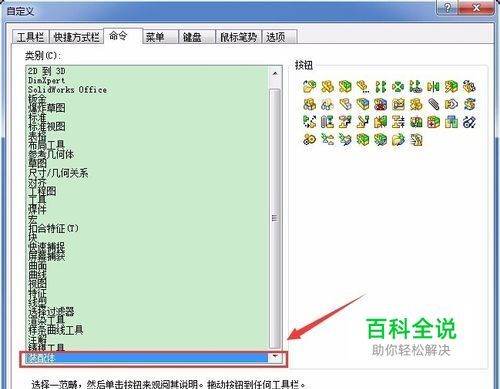Click the blue and green stacked blocks icon

[451, 122]
